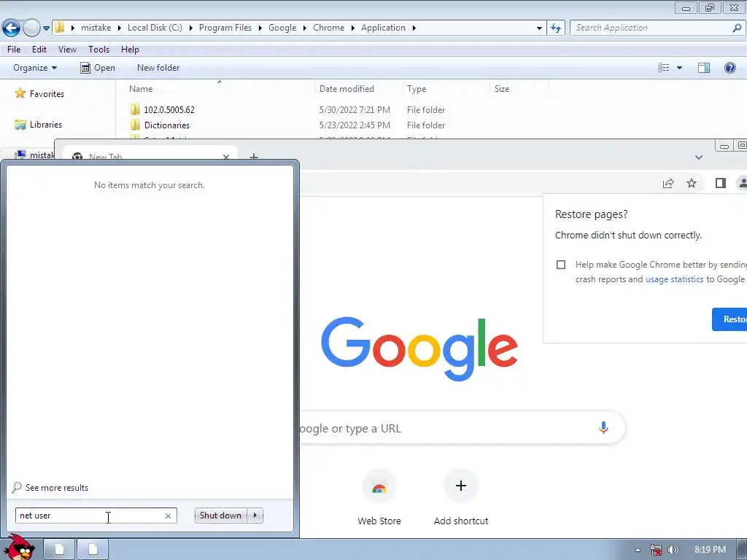
Task: Show hidden tray icons arrow
Action: click(638, 550)
